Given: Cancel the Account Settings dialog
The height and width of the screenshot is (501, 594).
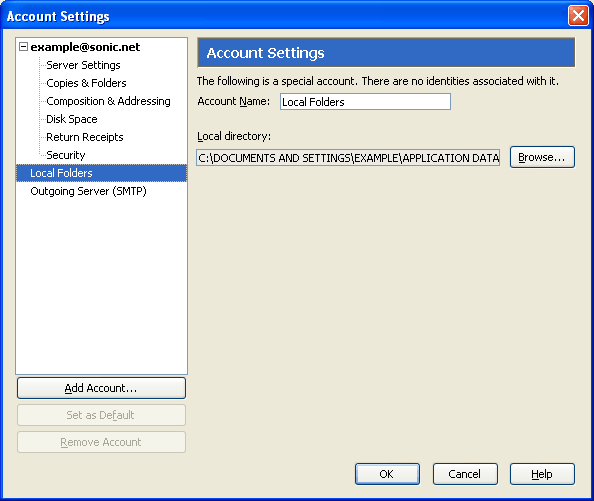Looking at the screenshot, I should [x=465, y=474].
